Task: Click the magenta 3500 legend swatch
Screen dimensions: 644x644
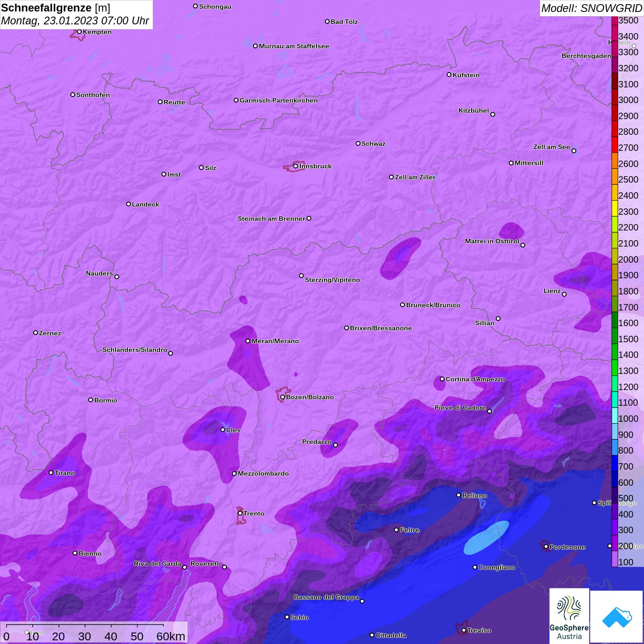Action: point(615,21)
